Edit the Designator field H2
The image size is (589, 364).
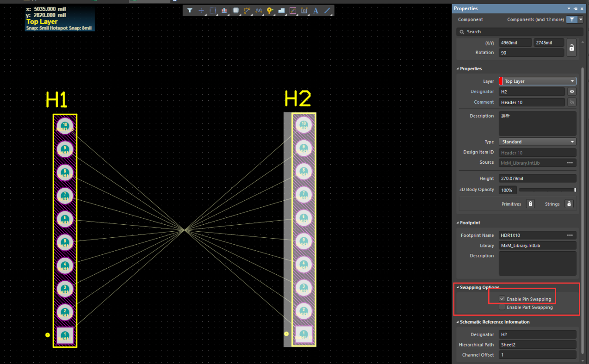point(531,92)
